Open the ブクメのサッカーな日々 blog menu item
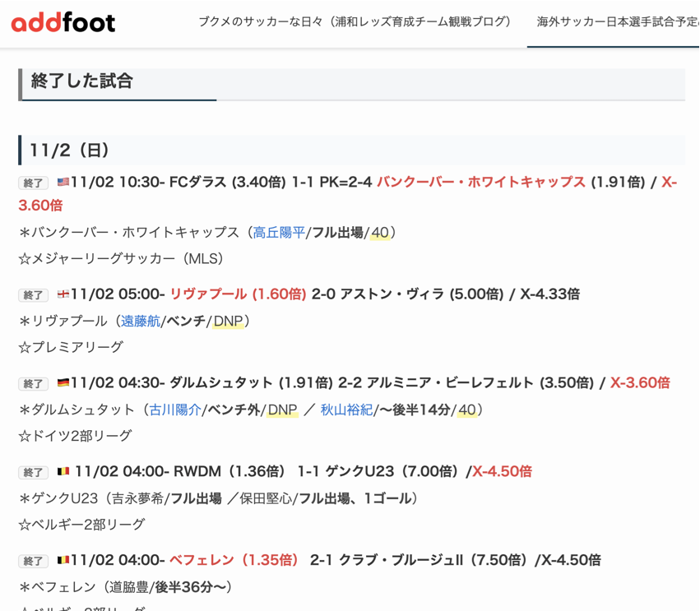Viewport: 700px width, 611px height. tap(355, 22)
